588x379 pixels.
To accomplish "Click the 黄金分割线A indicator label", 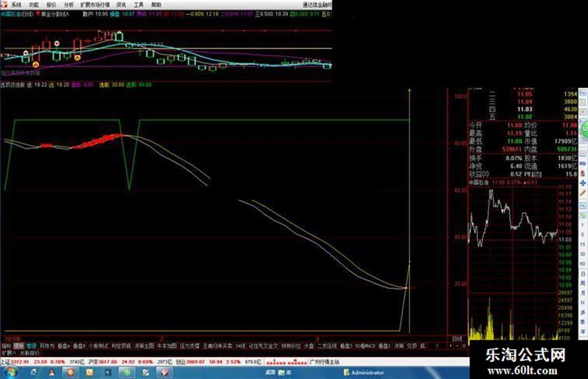I will pyautogui.click(x=55, y=14).
